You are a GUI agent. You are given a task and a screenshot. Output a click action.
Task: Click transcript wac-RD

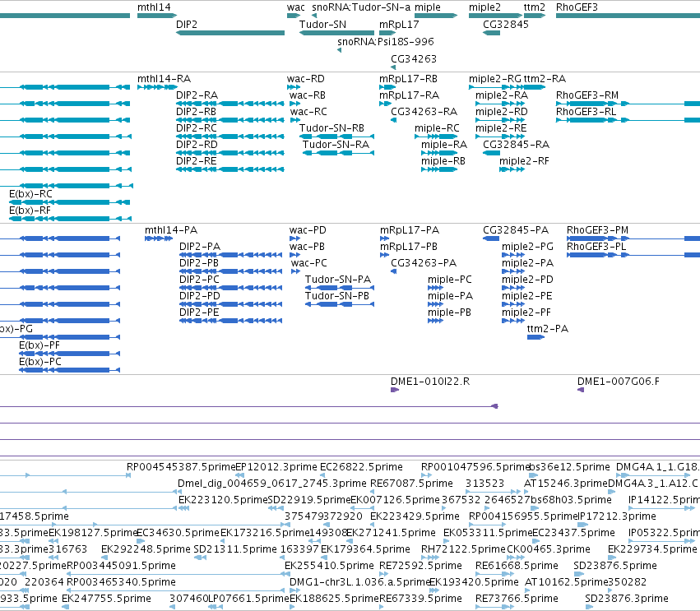coord(305,79)
